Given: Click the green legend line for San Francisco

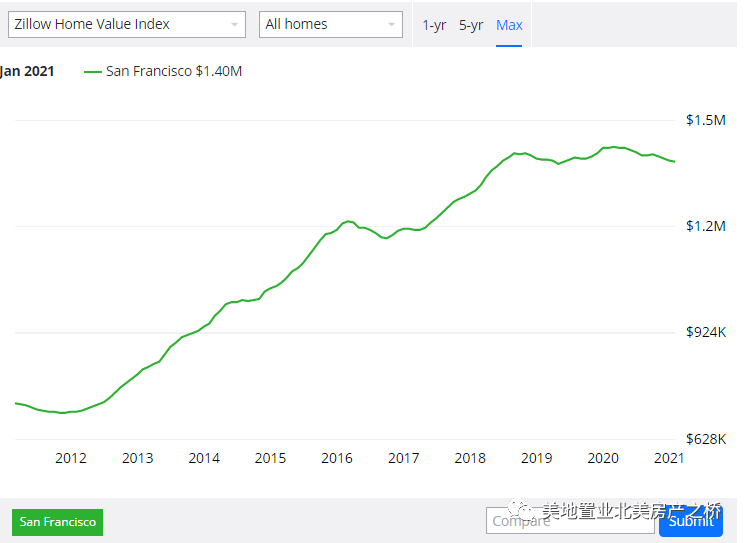Looking at the screenshot, I should (x=93, y=72).
